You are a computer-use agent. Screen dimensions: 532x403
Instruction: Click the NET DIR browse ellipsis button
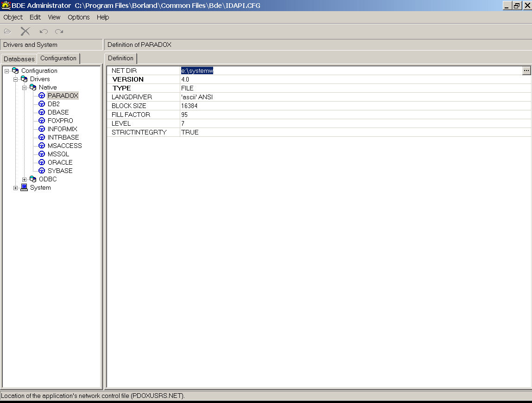click(x=526, y=70)
